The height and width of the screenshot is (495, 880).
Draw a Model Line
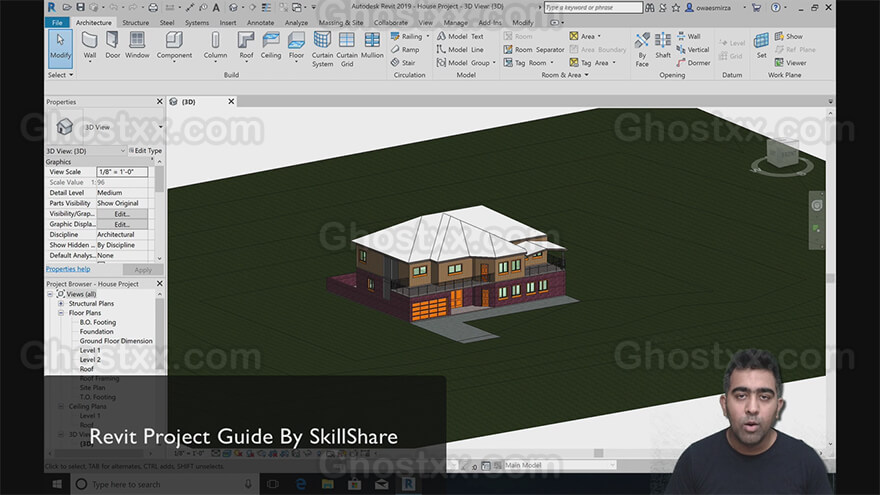[x=460, y=49]
